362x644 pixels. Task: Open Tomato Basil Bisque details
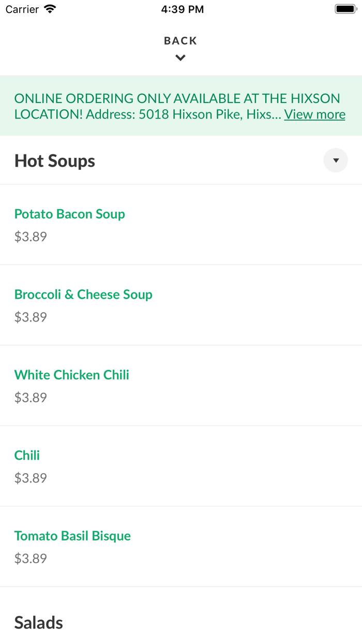[72, 535]
